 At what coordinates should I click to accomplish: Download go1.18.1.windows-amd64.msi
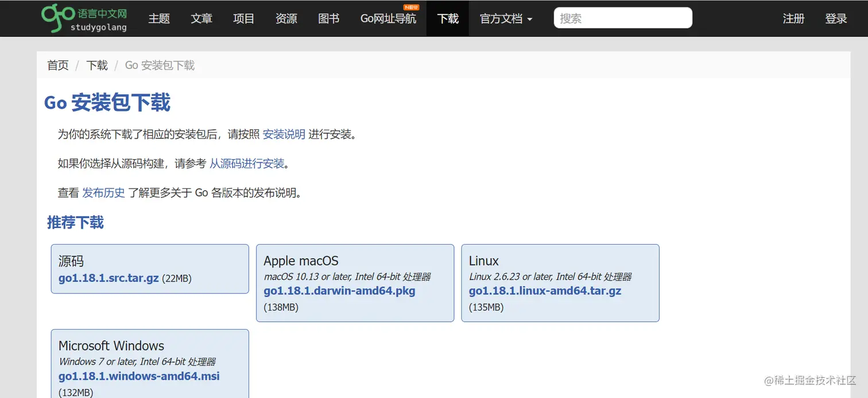click(x=139, y=376)
